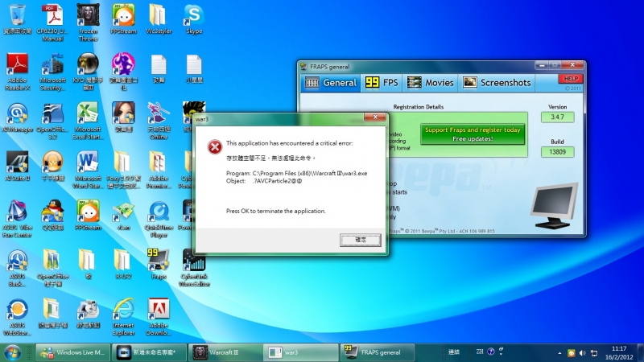
Task: Switch to FRAPS general taskbar button
Action: [376, 352]
